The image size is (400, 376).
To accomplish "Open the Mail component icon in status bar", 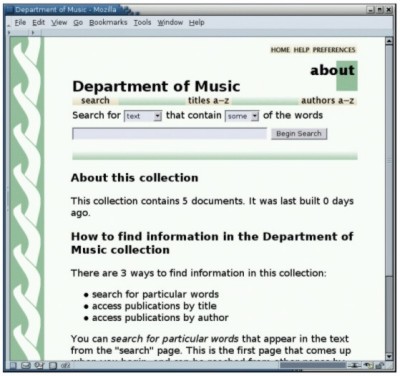I will coord(26,366).
